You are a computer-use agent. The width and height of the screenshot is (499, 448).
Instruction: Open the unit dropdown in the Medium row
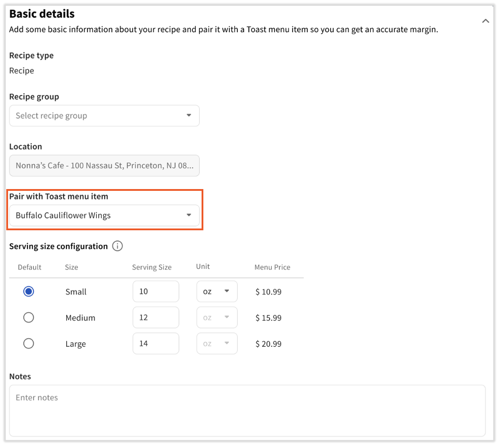217,318
